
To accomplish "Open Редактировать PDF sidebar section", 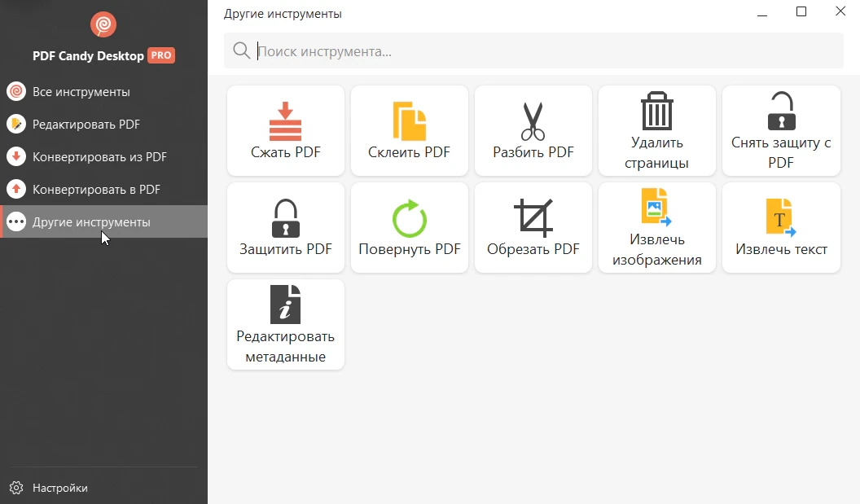I will (x=103, y=124).
